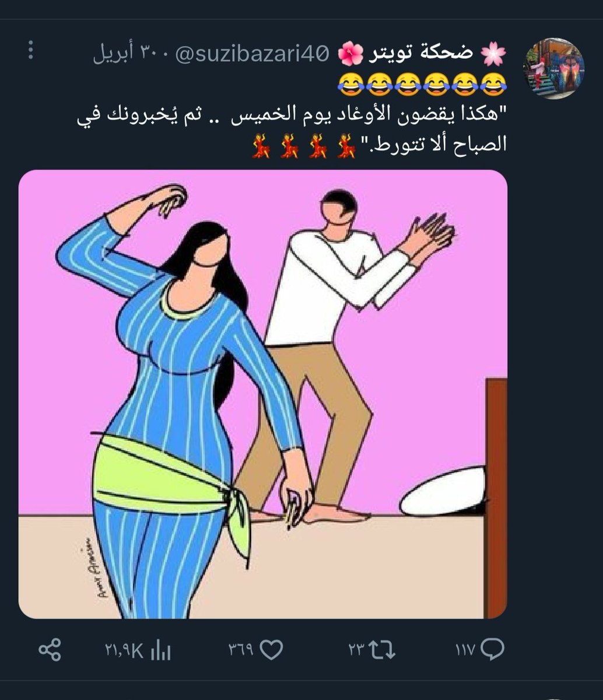Click the ٢١,٩K views count
Screen dimensions: 603x700
pos(124,650)
